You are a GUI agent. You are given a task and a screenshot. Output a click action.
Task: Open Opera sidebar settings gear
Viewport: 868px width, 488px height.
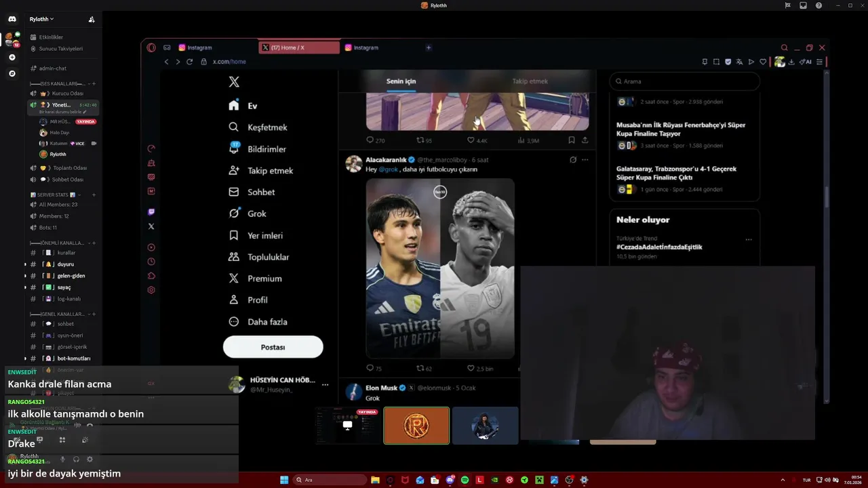(151, 290)
